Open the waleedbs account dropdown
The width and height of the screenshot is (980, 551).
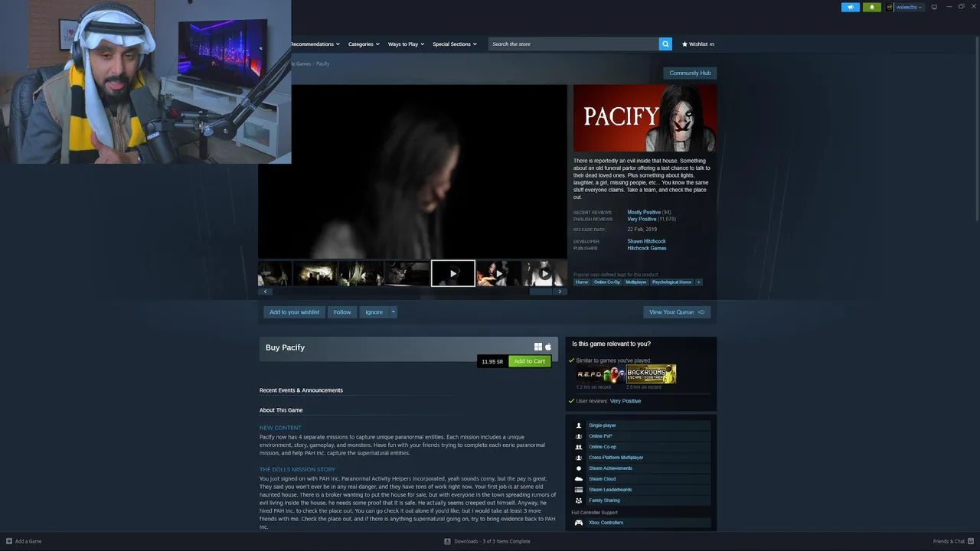(909, 7)
